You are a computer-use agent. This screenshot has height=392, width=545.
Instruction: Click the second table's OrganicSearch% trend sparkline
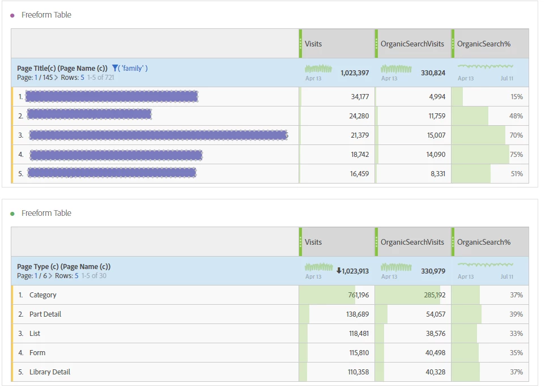point(485,265)
